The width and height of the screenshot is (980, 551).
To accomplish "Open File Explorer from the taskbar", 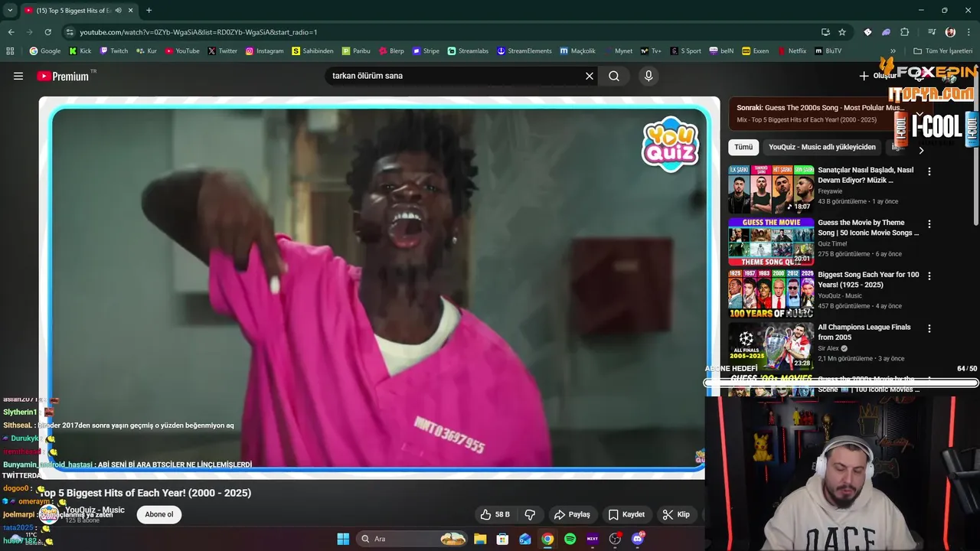I will pos(480,539).
